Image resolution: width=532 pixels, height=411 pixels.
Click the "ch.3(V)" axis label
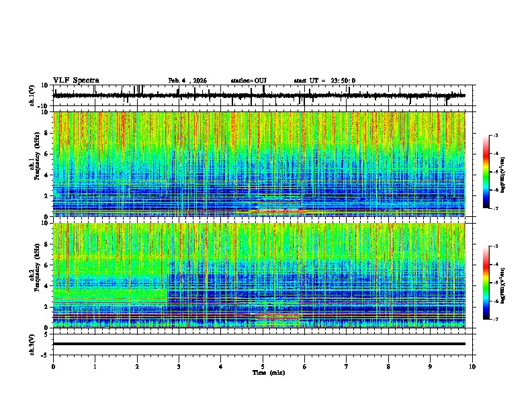(32, 345)
